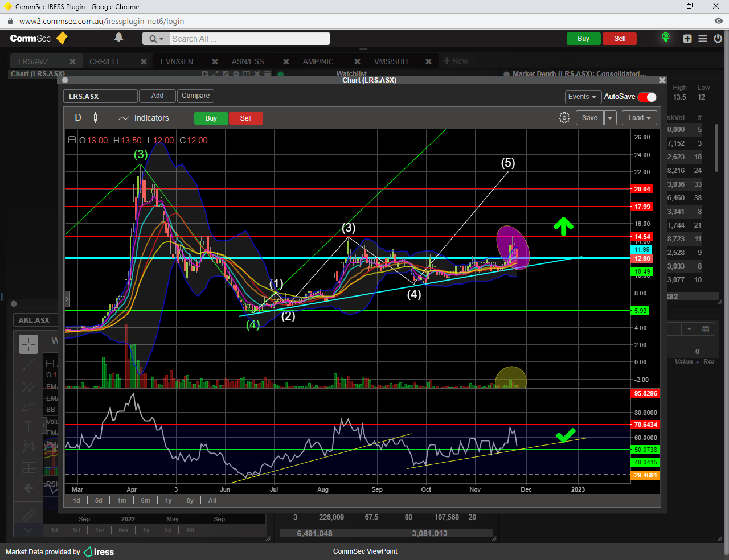Viewport: 729px width, 560px height.
Task: Select the 1y range on LRS chart
Action: point(168,500)
